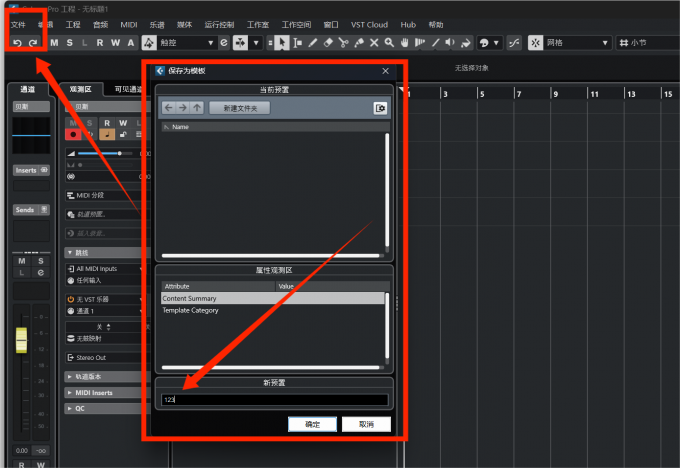Image resolution: width=680 pixels, height=468 pixels.
Task: Open the VST Cloud menu
Action: pyautogui.click(x=369, y=25)
